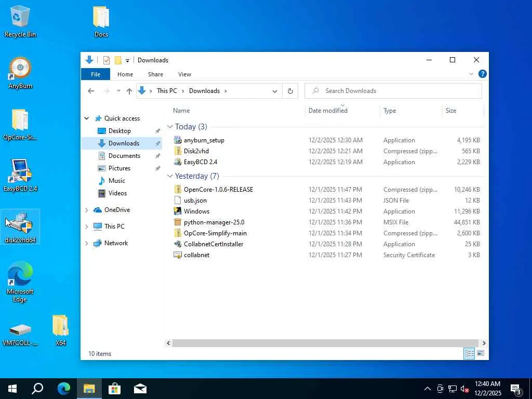The width and height of the screenshot is (532, 399).
Task: Open Action Center notifications icon
Action: pyautogui.click(x=516, y=389)
